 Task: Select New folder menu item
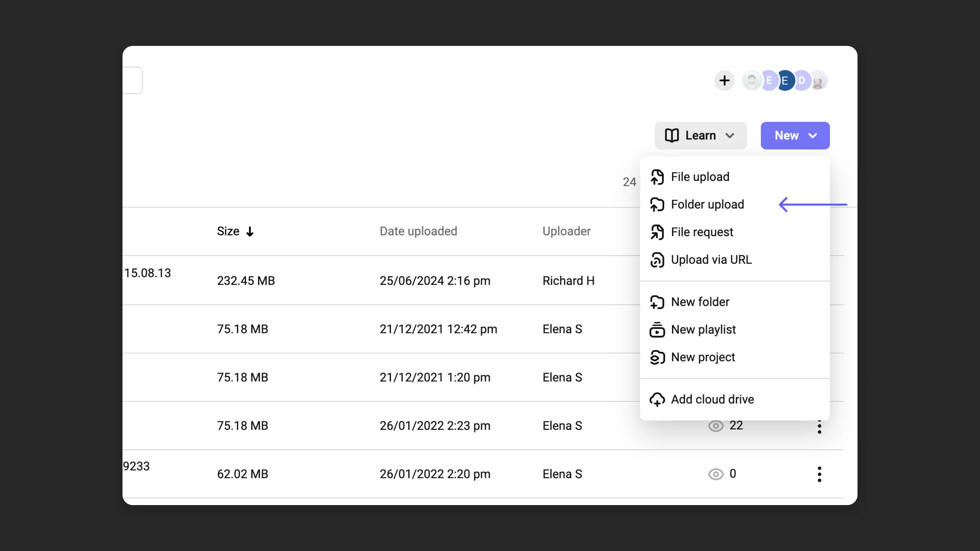click(735, 302)
